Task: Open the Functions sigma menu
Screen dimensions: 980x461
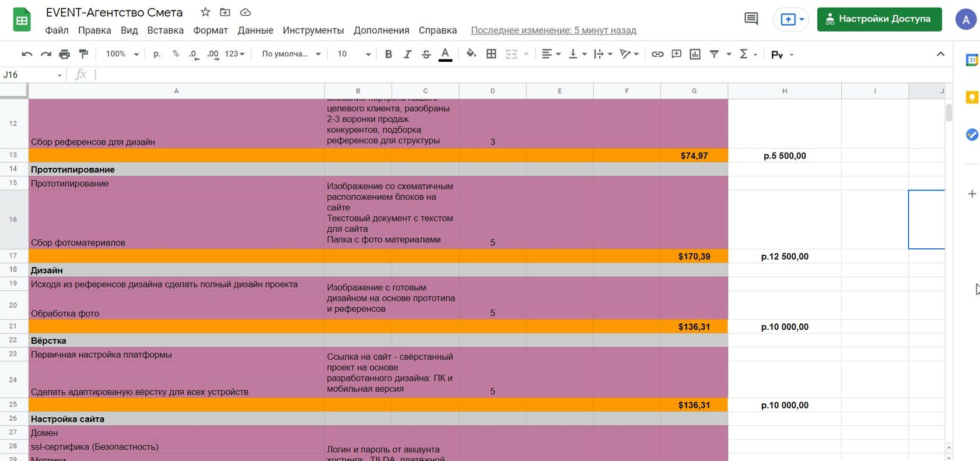Action: pos(748,54)
